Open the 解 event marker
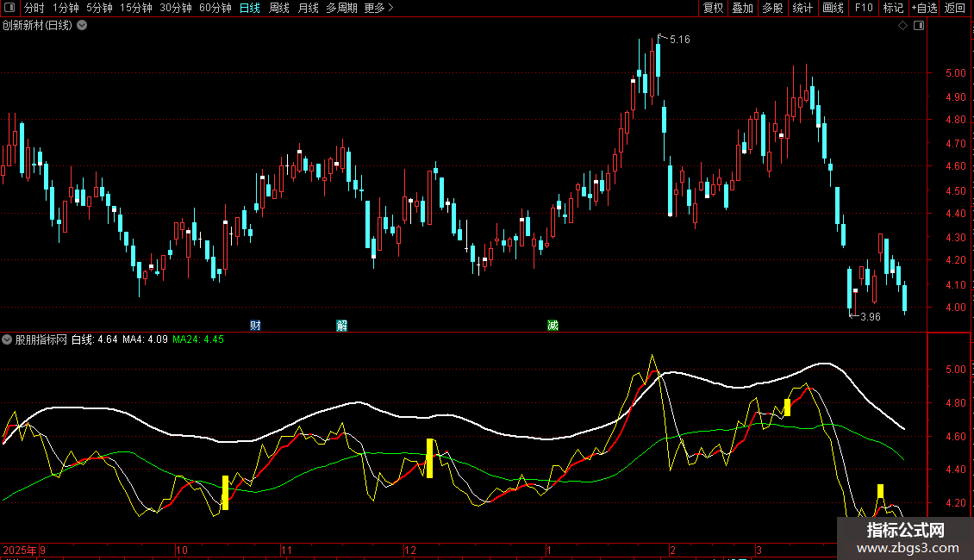The image size is (974, 560). pyautogui.click(x=341, y=326)
